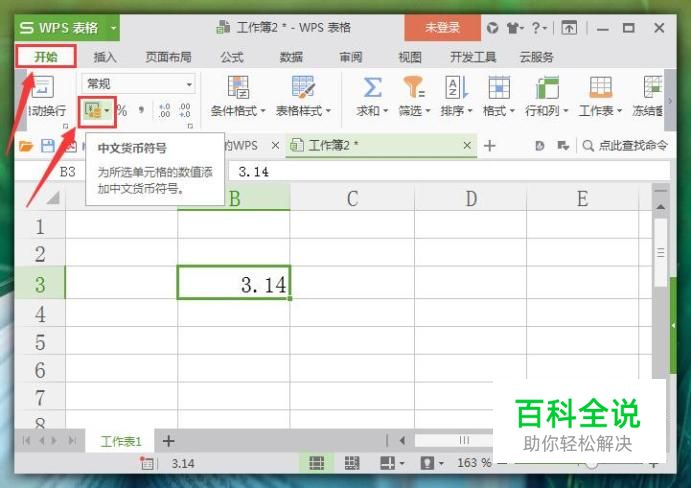Click the open folder icon in quick toolbar
Image resolution: width=691 pixels, height=488 pixels.
click(x=26, y=146)
